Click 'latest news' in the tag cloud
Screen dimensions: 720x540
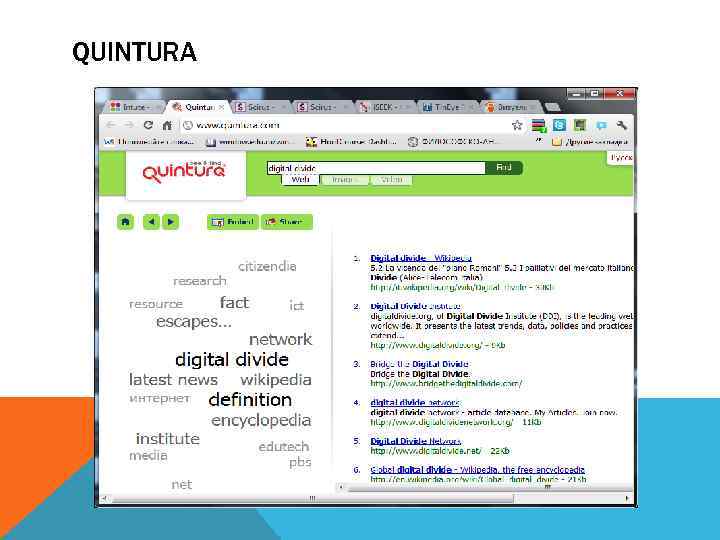click(174, 380)
